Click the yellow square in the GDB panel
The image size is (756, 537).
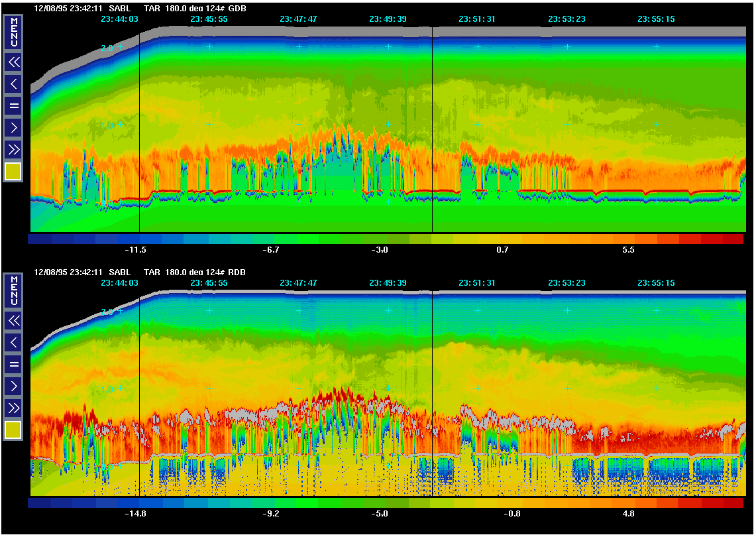tap(13, 172)
